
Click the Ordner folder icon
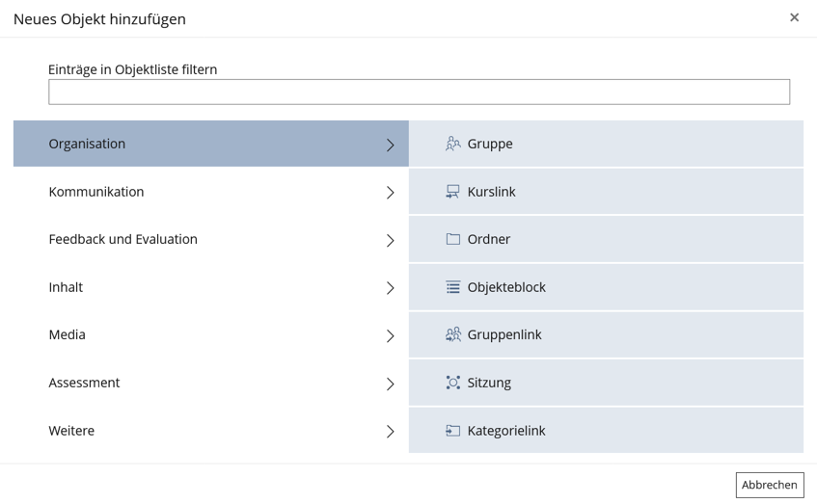tap(452, 239)
